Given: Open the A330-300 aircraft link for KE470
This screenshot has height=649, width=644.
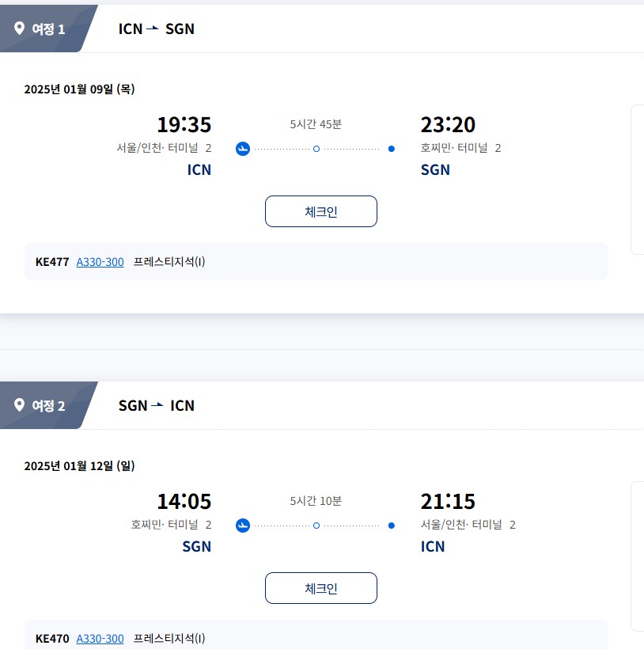Looking at the screenshot, I should point(100,639).
